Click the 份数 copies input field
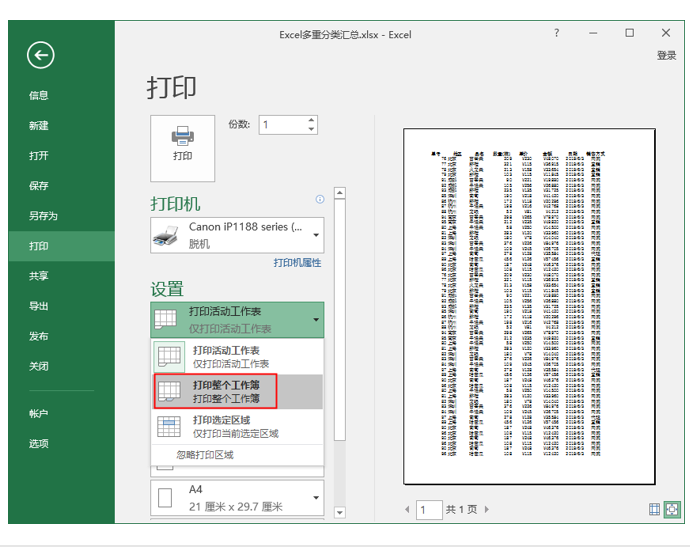Screen dimensions: 690x547 coord(283,125)
